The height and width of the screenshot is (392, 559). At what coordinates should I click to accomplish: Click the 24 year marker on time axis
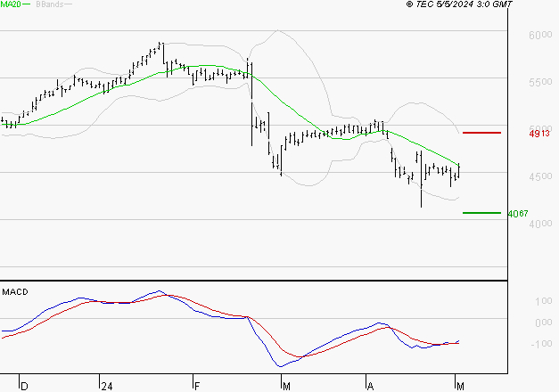pos(107,387)
